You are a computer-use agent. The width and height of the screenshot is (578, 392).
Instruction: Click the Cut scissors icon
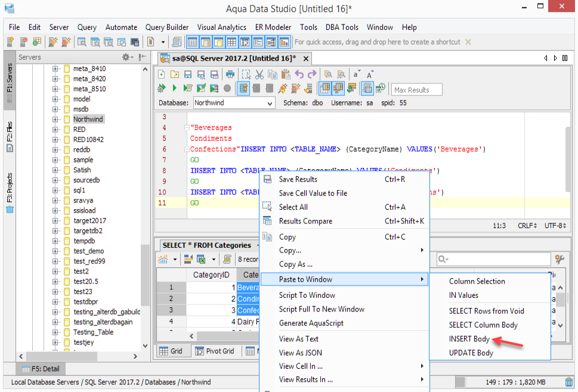(259, 74)
